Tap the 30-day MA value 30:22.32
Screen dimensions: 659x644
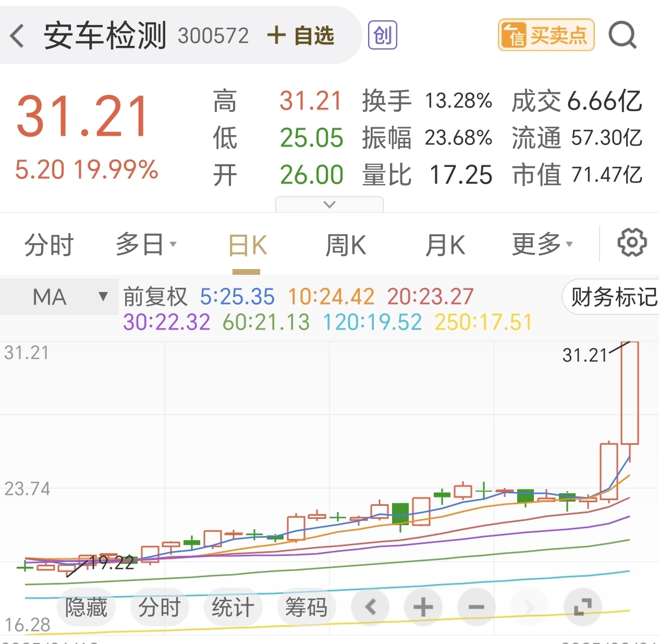(x=166, y=322)
